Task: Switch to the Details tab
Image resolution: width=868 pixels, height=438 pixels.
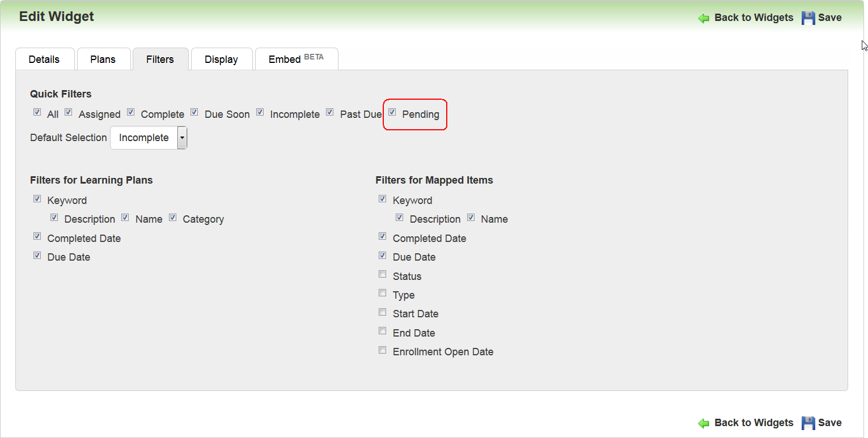Action: 44,59
